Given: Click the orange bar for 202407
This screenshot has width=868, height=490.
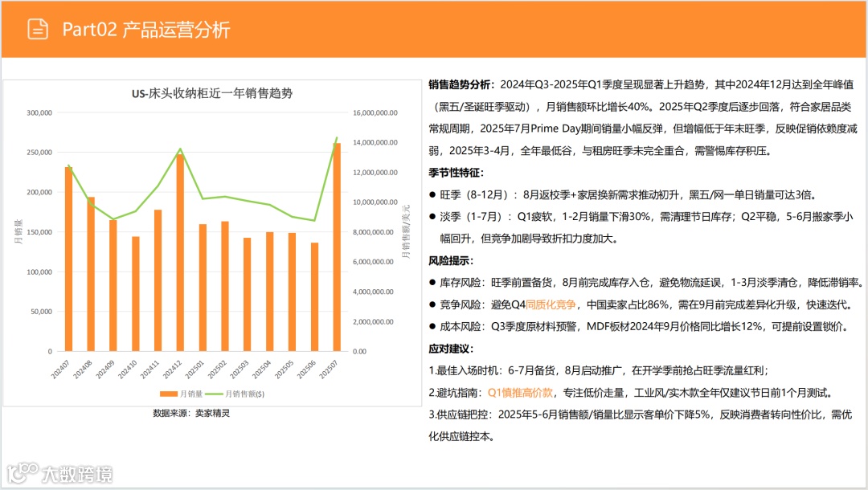Looking at the screenshot, I should [x=68, y=259].
